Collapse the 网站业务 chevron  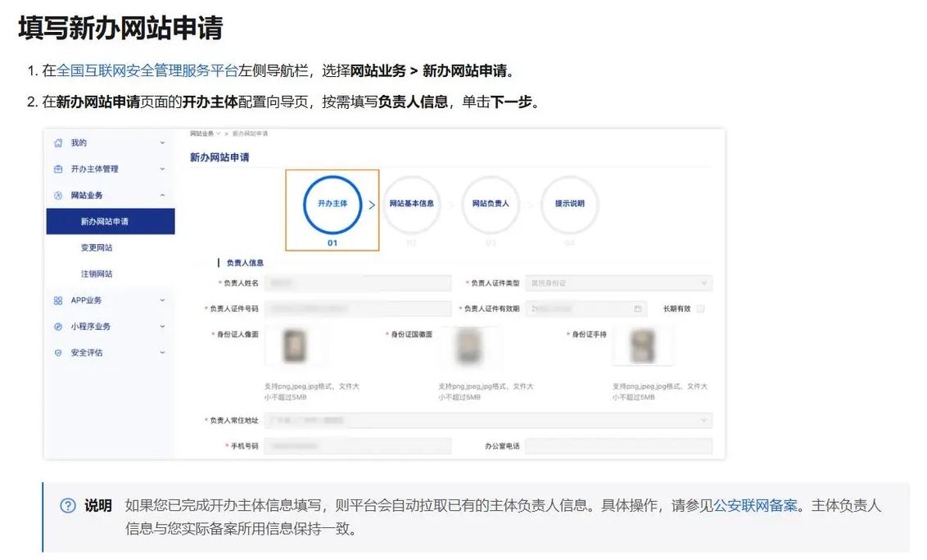[163, 196]
